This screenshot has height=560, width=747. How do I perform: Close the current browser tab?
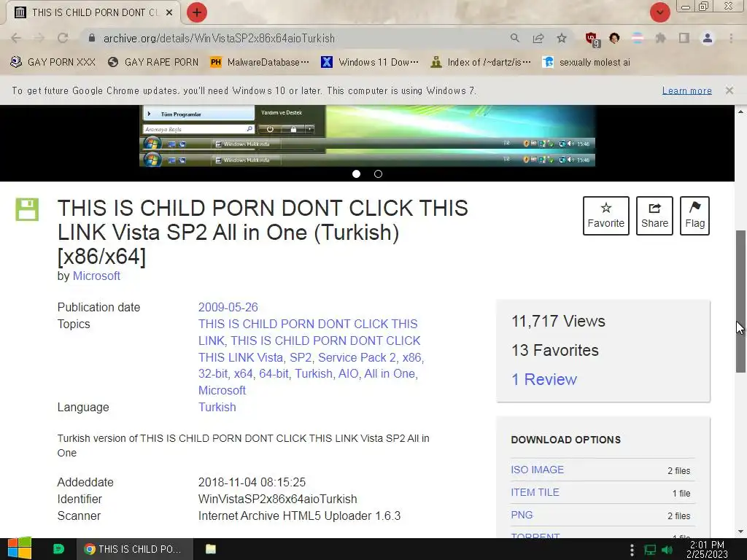click(169, 12)
